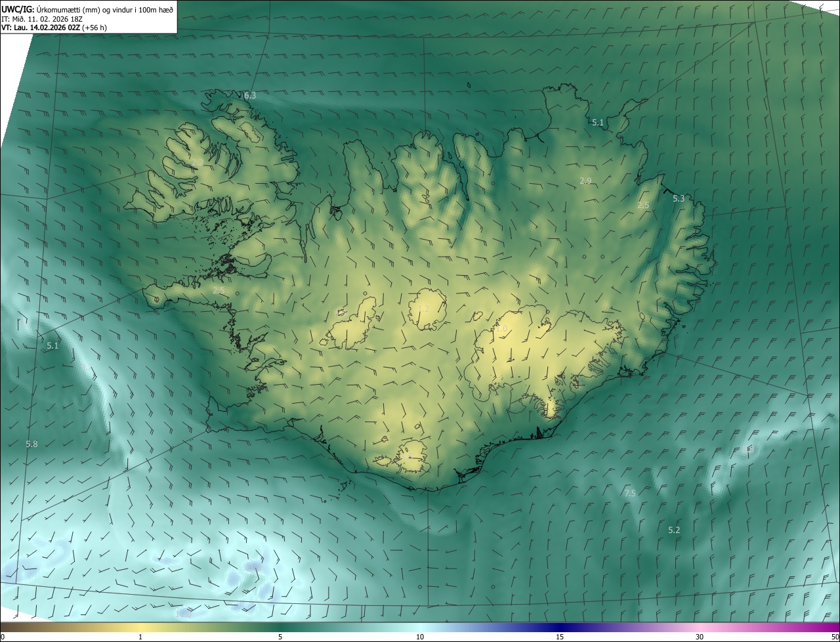
Task: Select the 1.0 label on Vatnajökull glacier
Action: (x=502, y=329)
